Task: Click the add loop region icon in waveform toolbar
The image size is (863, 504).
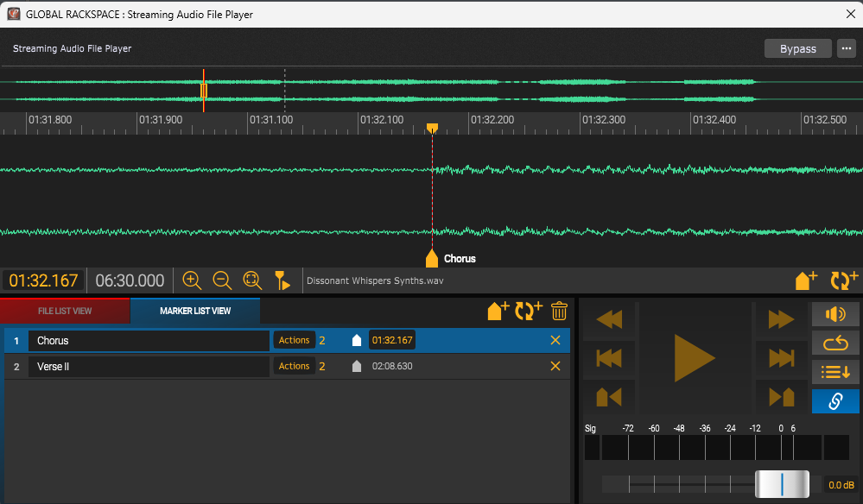Action: (843, 280)
